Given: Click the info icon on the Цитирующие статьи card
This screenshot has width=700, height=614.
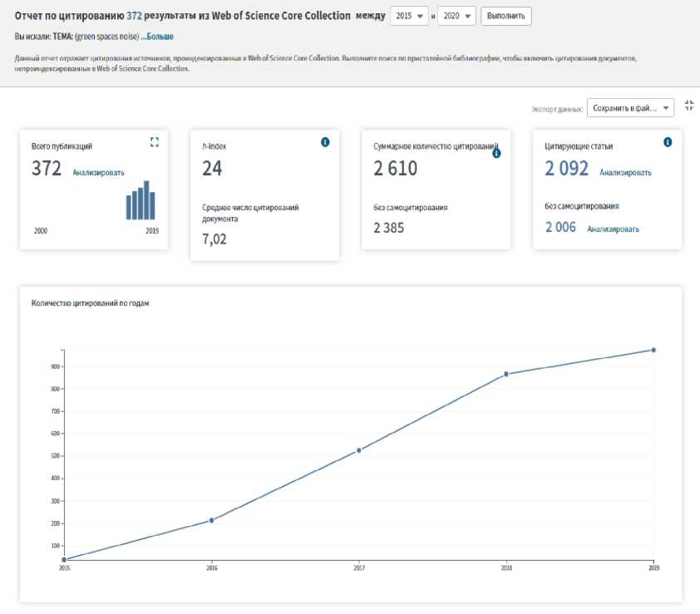Looking at the screenshot, I should (x=668, y=143).
